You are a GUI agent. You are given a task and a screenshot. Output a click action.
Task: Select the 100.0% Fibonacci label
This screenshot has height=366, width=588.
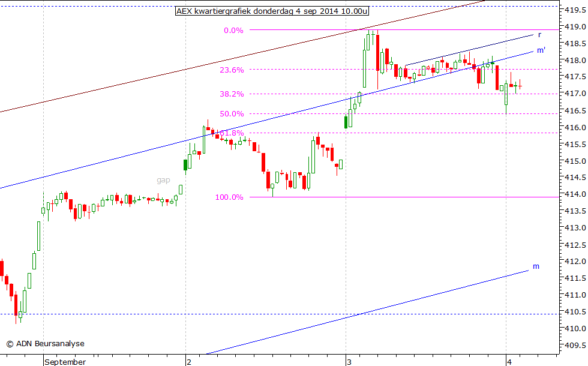(229, 197)
